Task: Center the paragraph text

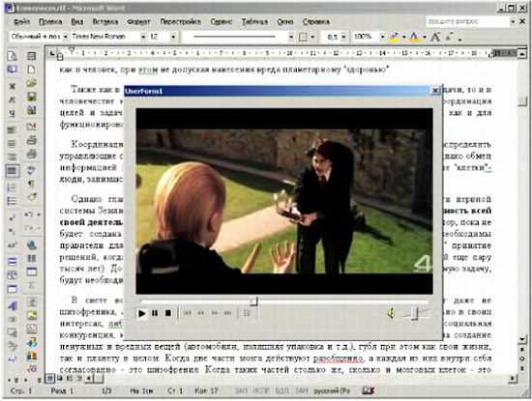Action: 12,143
